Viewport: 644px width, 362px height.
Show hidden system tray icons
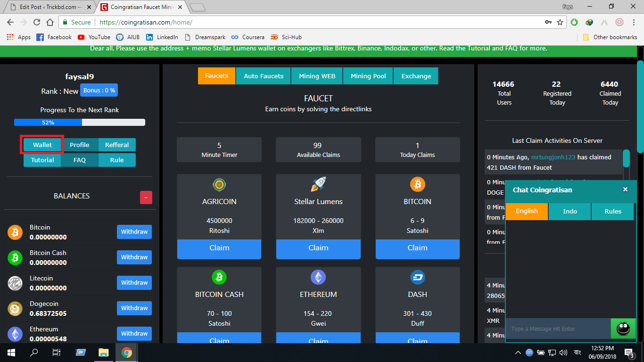point(518,353)
